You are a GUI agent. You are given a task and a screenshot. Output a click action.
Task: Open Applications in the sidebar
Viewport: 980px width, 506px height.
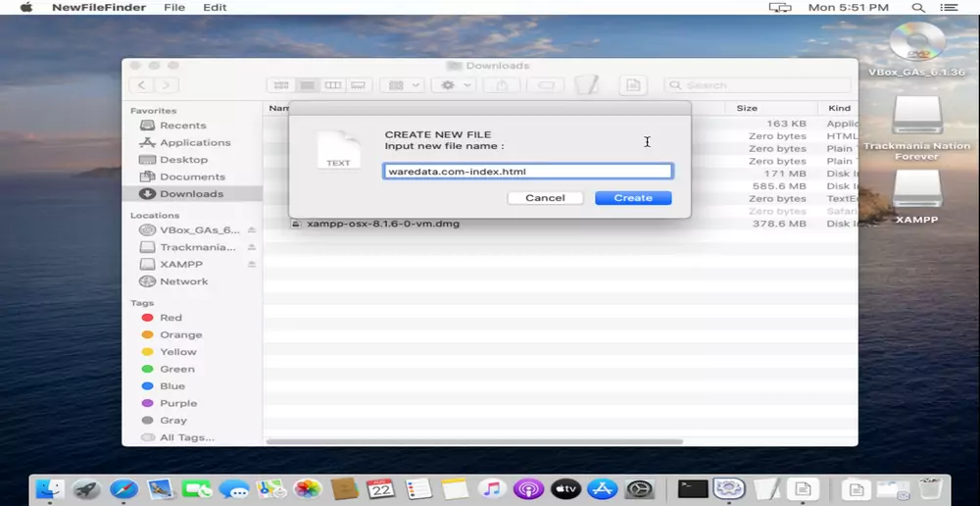[x=195, y=142]
